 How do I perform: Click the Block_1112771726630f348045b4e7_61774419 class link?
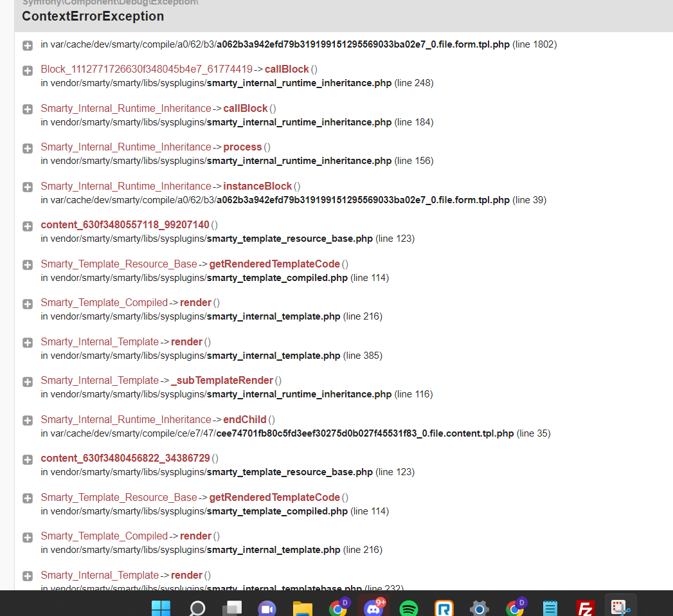(x=147, y=69)
